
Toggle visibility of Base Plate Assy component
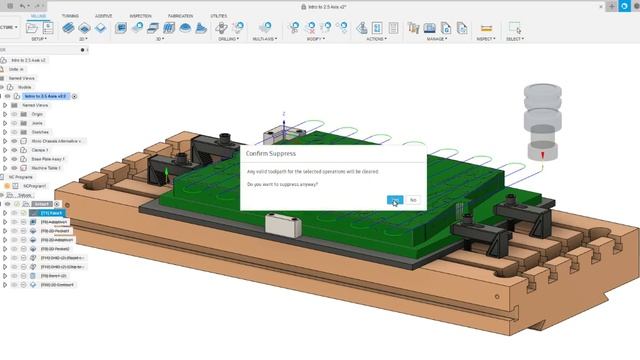pyautogui.click(x=14, y=159)
